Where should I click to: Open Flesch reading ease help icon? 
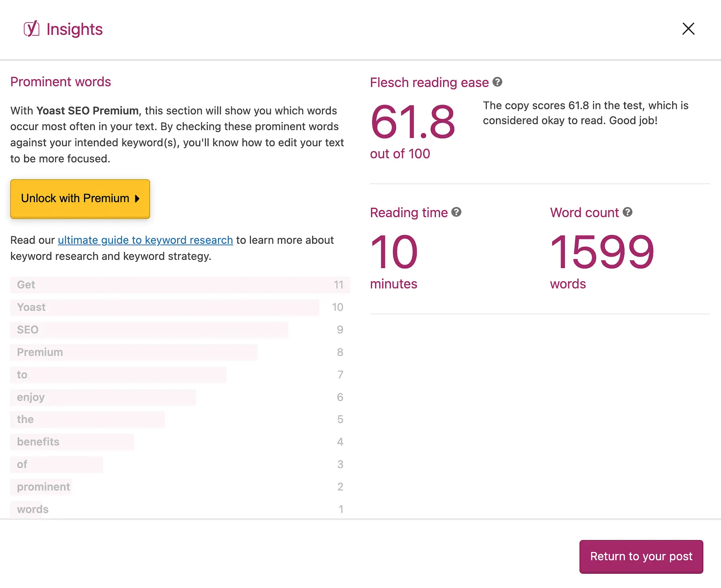tap(497, 82)
